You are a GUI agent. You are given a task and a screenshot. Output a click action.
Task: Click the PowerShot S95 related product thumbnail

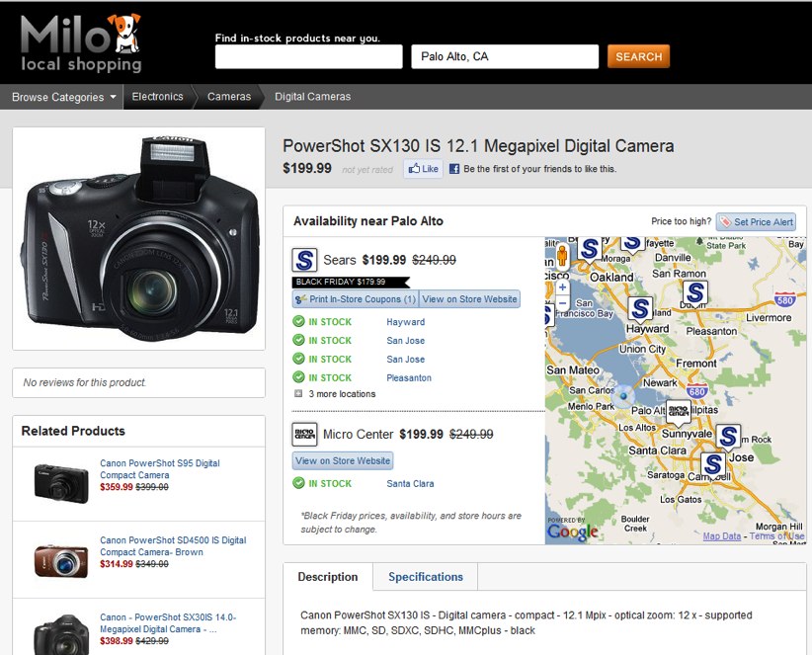tap(61, 483)
